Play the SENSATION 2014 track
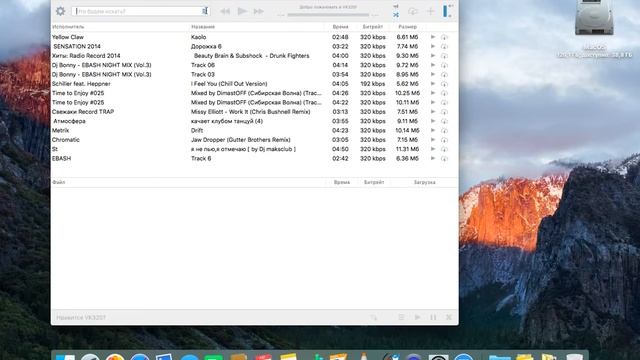 433,46
